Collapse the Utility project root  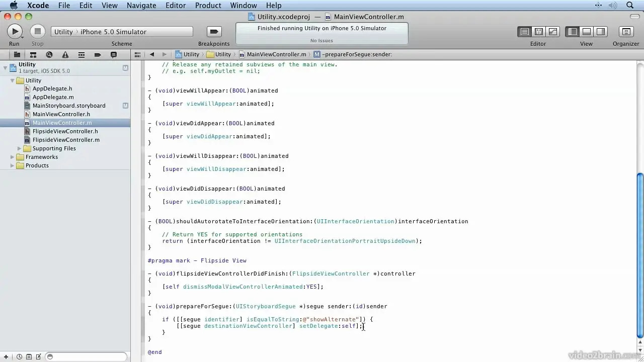5,67
